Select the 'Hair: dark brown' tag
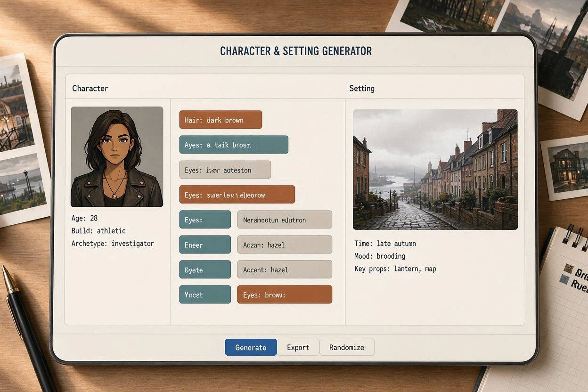 pyautogui.click(x=220, y=120)
